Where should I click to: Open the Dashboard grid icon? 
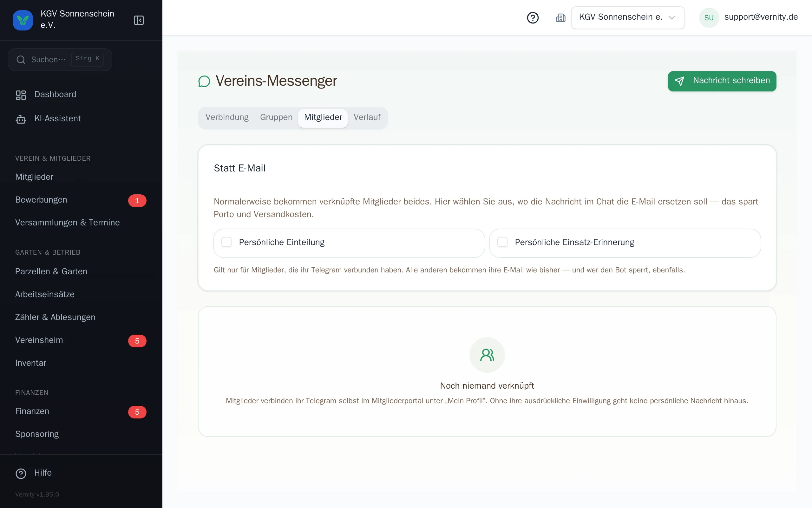tap(21, 95)
